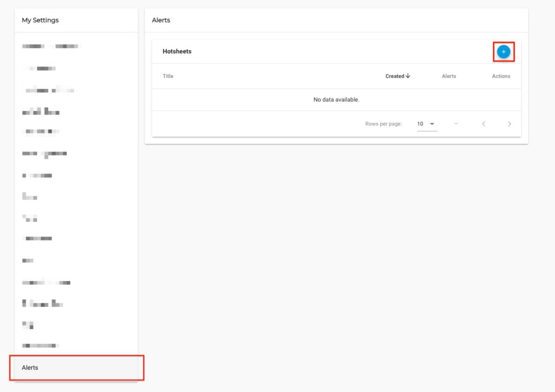Sort the table by Title column

[x=168, y=76]
